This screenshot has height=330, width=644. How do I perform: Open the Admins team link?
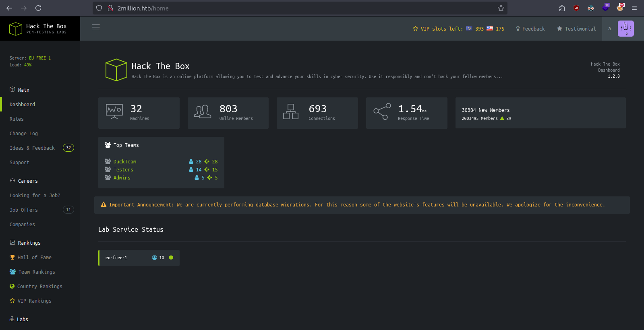click(x=122, y=177)
